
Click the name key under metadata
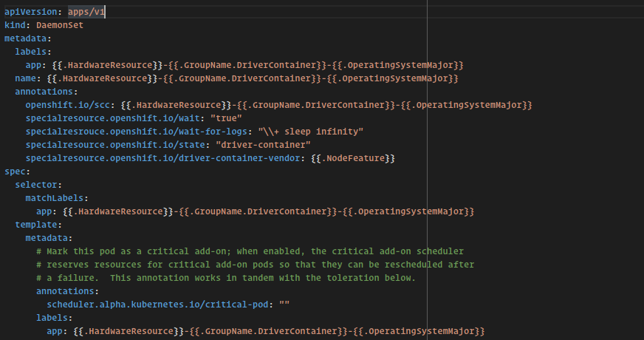[x=27, y=78]
